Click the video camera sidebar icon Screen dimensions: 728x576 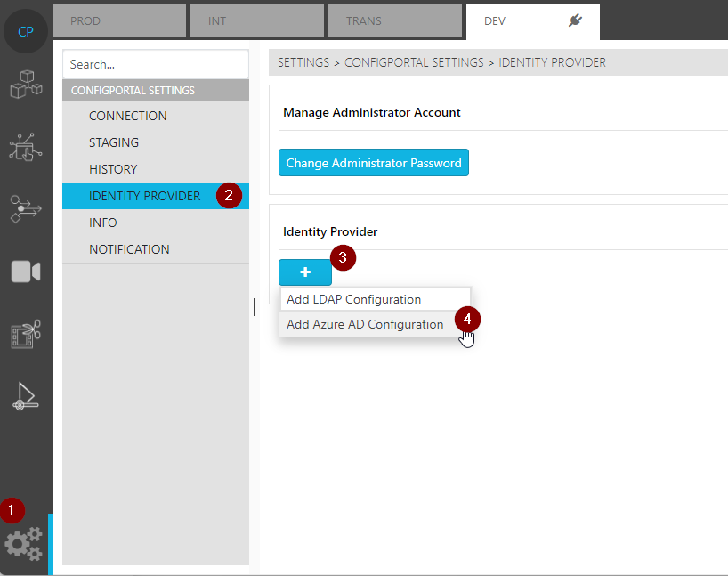click(26, 272)
